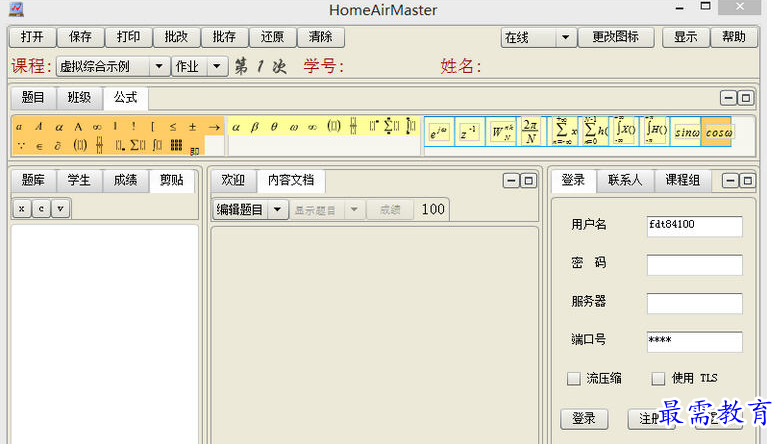Insert the z⁻¹ delay formula template

pos(470,132)
